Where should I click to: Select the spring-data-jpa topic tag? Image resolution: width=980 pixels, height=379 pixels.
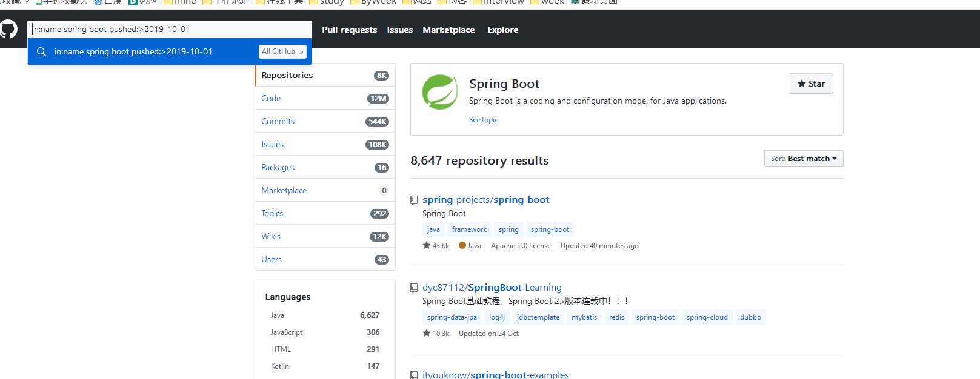452,317
